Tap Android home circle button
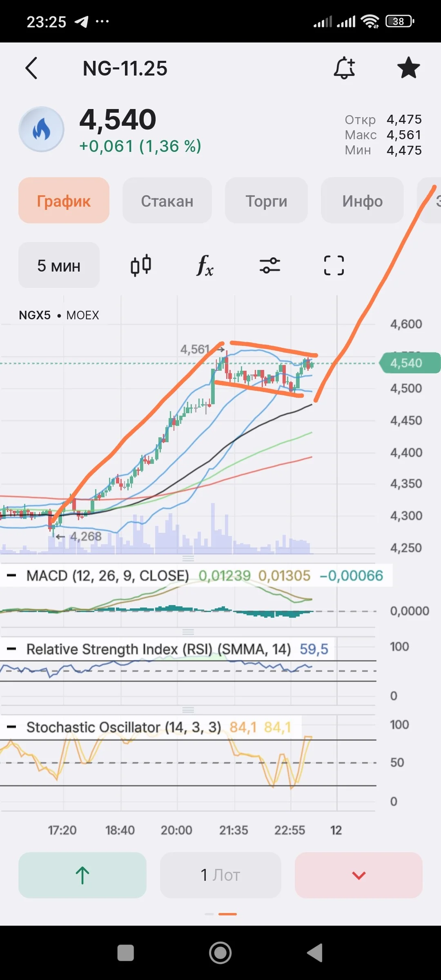The width and height of the screenshot is (441, 980). tap(220, 953)
